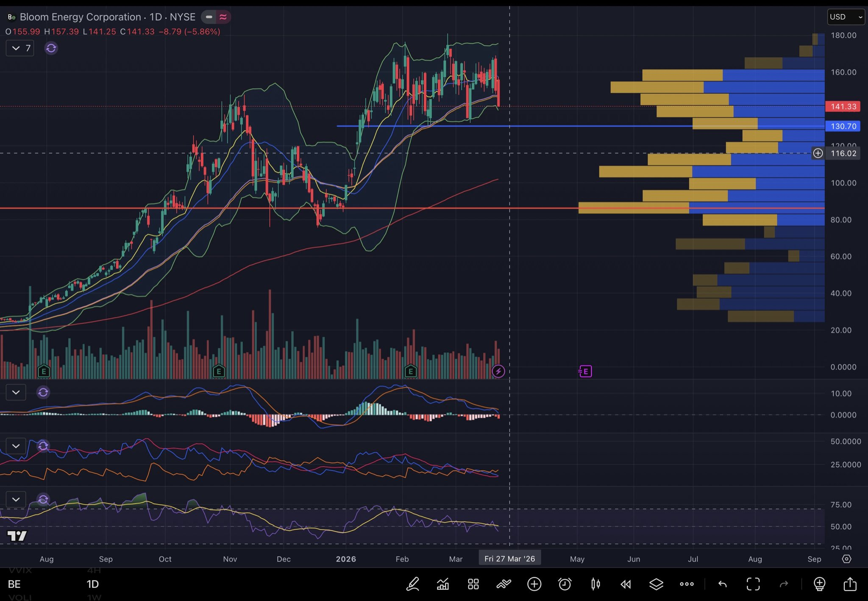Toggle the gray pill indicator next to NYSE
The width and height of the screenshot is (868, 601).
(209, 17)
